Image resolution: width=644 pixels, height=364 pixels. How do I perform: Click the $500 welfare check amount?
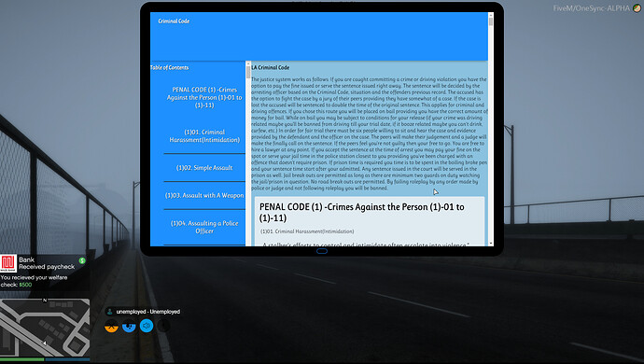[x=25, y=285]
